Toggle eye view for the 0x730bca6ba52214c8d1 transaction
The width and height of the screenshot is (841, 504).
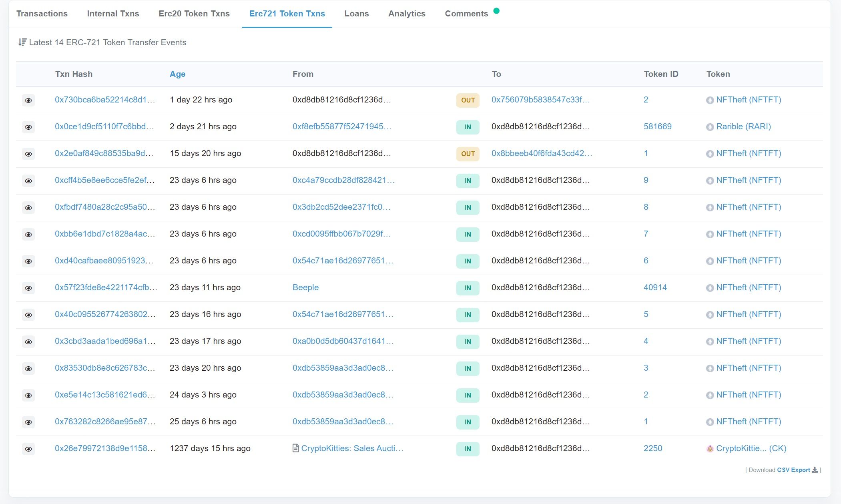pos(28,100)
